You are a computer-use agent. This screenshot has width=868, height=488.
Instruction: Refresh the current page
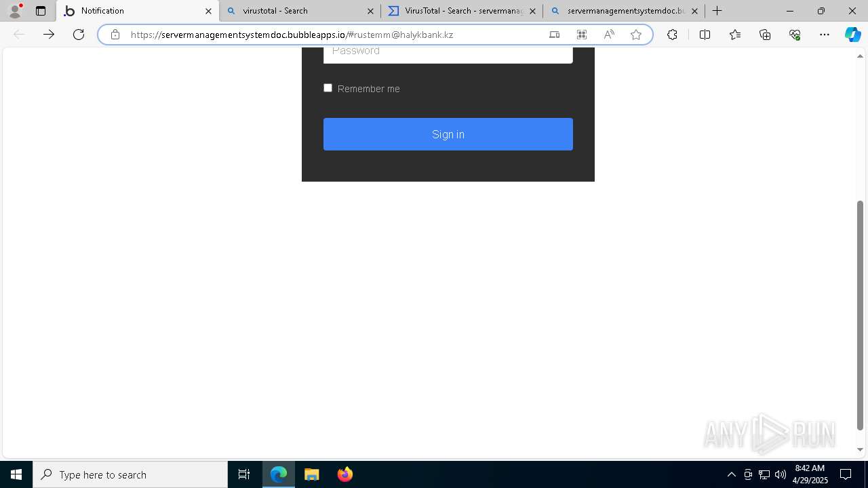(79, 35)
